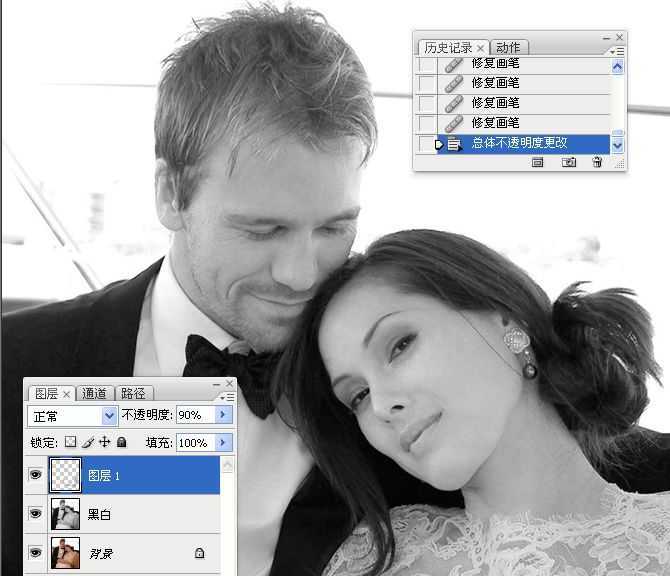Open the History panel flyout menu
The image size is (670, 576).
pyautogui.click(x=617, y=51)
